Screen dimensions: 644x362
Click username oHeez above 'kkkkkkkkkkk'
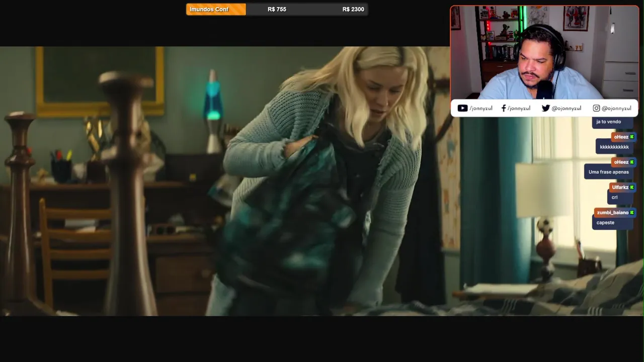click(621, 137)
